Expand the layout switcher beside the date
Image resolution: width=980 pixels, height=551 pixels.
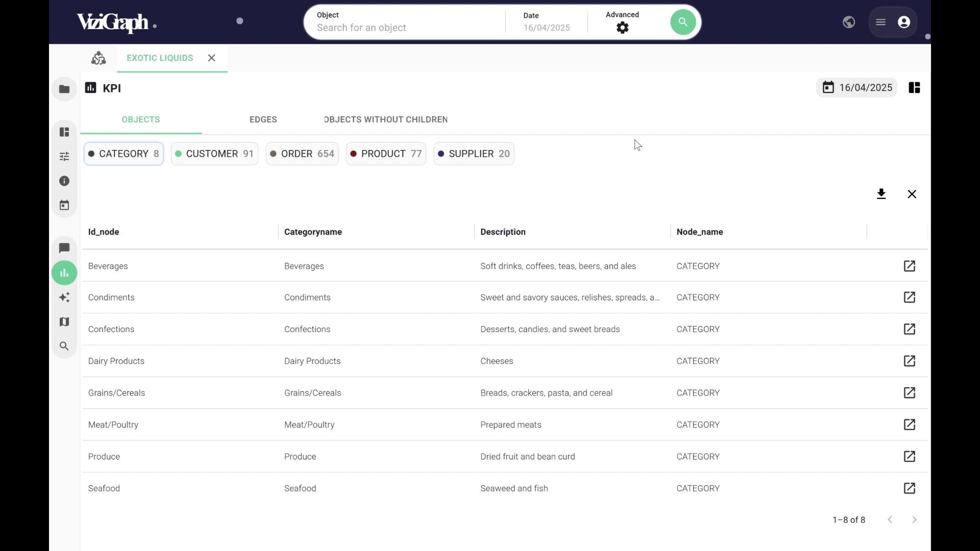914,87
